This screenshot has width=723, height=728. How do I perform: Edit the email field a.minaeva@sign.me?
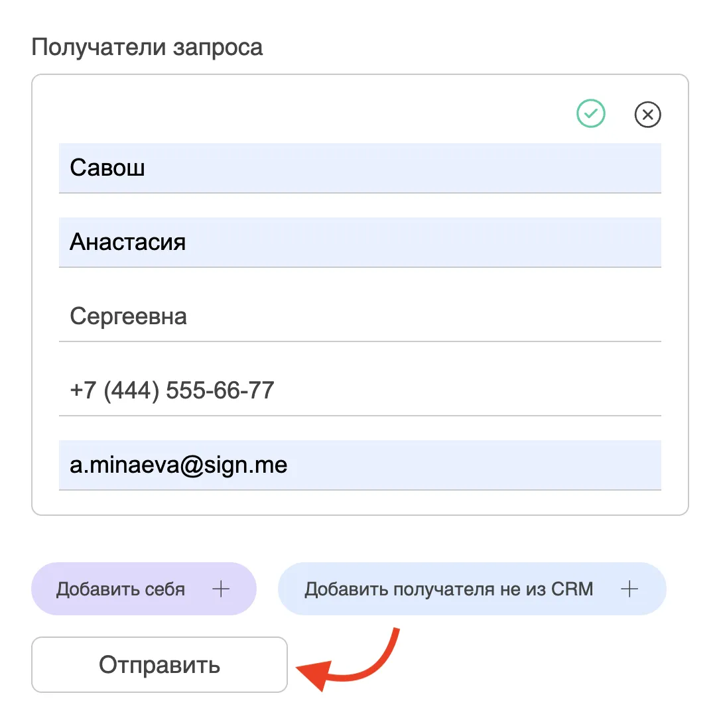360,465
